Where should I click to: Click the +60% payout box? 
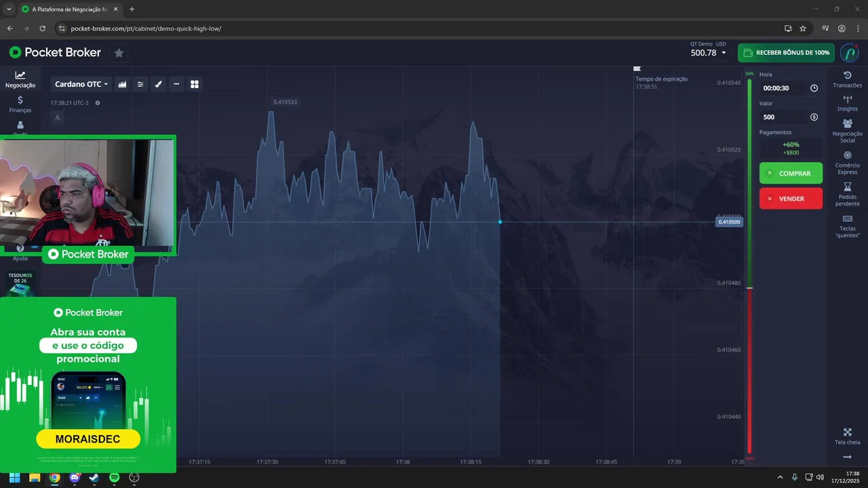[791, 148]
